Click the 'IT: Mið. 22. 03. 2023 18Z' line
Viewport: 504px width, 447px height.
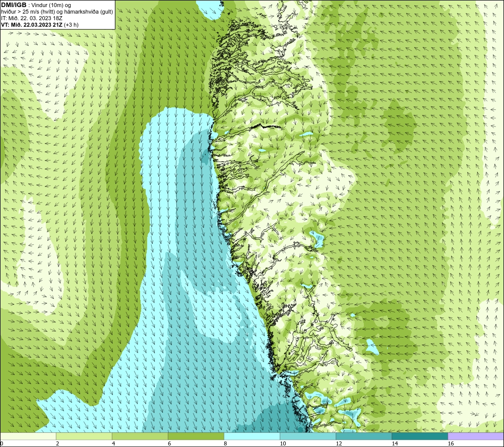32,18
